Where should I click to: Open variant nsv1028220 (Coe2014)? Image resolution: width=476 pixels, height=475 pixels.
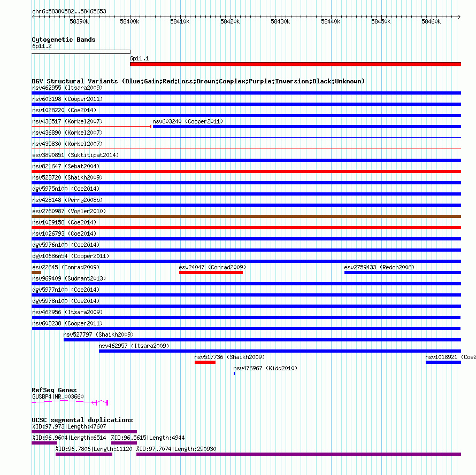[64, 110]
